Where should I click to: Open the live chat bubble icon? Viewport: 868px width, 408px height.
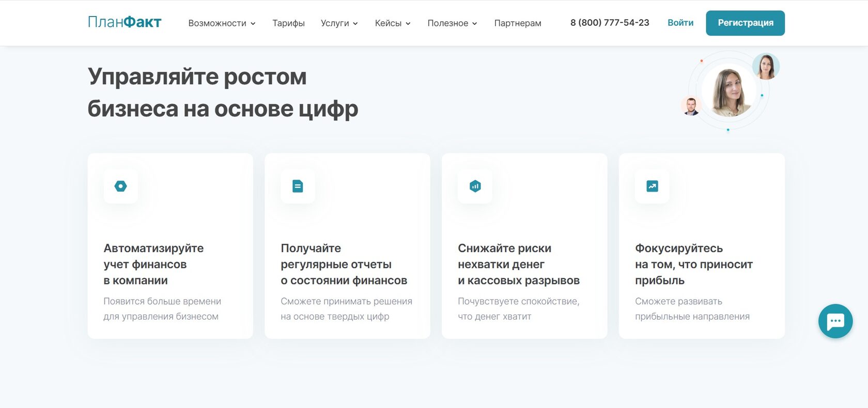835,321
